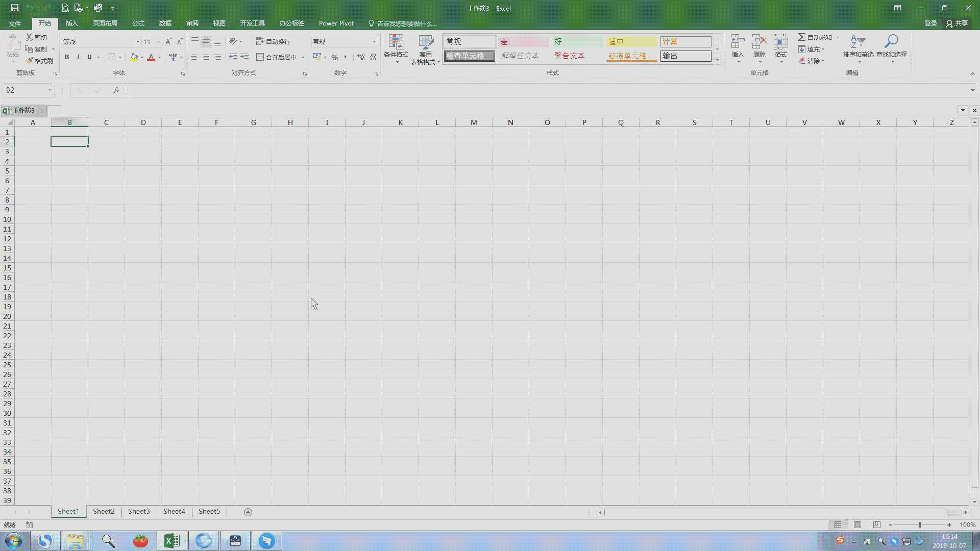Click the 登录 sign-in link

930,23
